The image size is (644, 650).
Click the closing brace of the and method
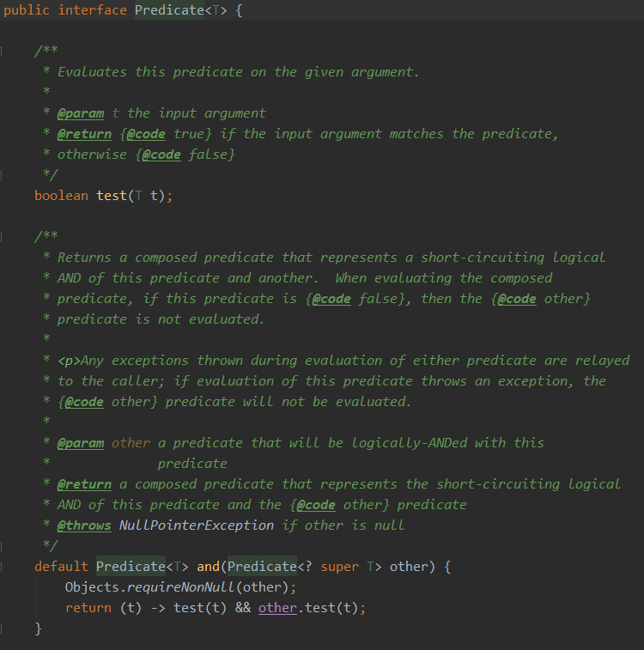38,629
